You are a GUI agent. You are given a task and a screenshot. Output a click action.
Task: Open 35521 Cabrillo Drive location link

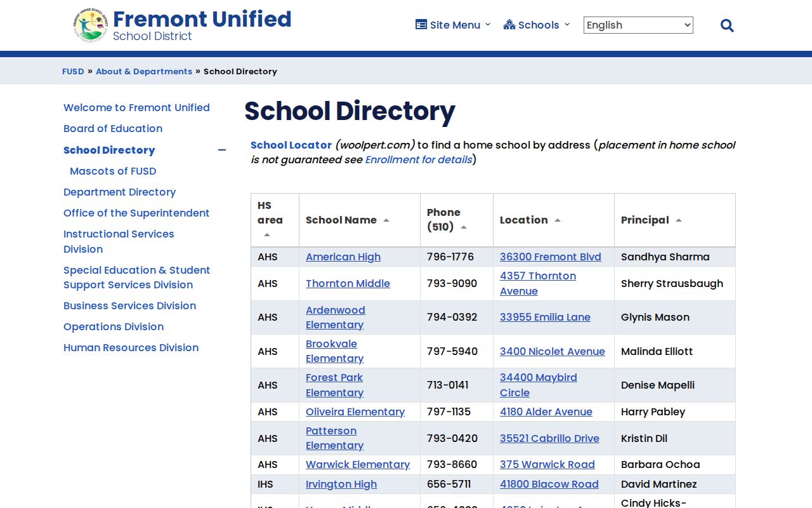click(549, 438)
